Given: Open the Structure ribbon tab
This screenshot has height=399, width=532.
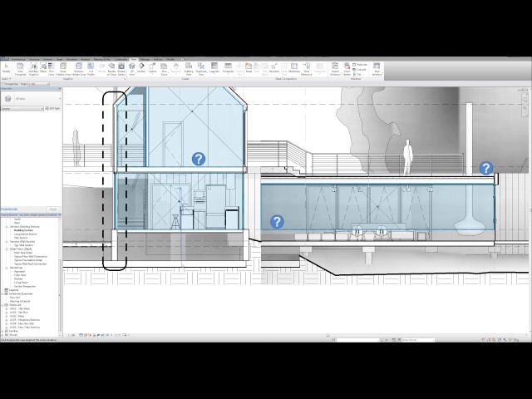Looking at the screenshot, I should click(34, 59).
